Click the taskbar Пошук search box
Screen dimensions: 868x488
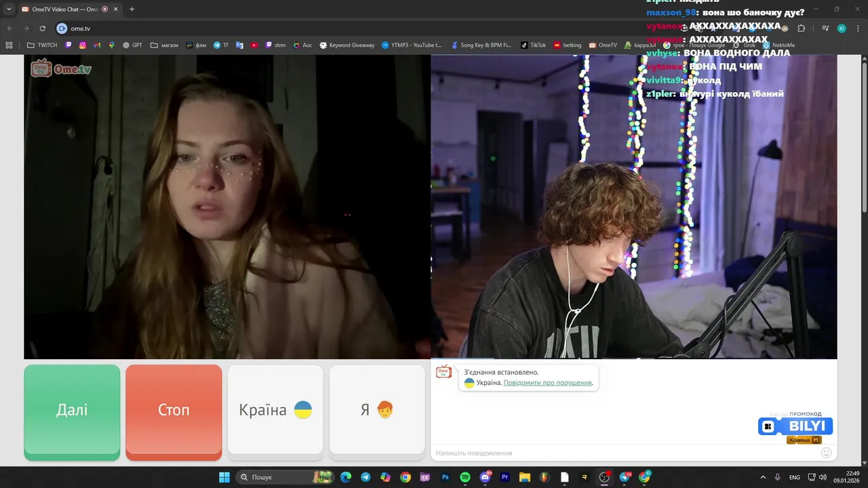tap(285, 477)
